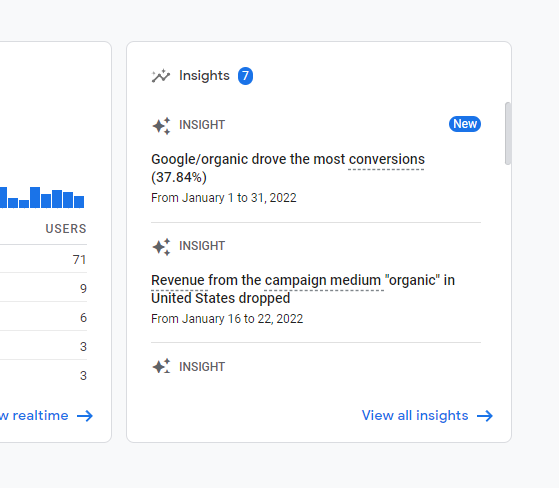Click the Insights card heading

tap(204, 76)
